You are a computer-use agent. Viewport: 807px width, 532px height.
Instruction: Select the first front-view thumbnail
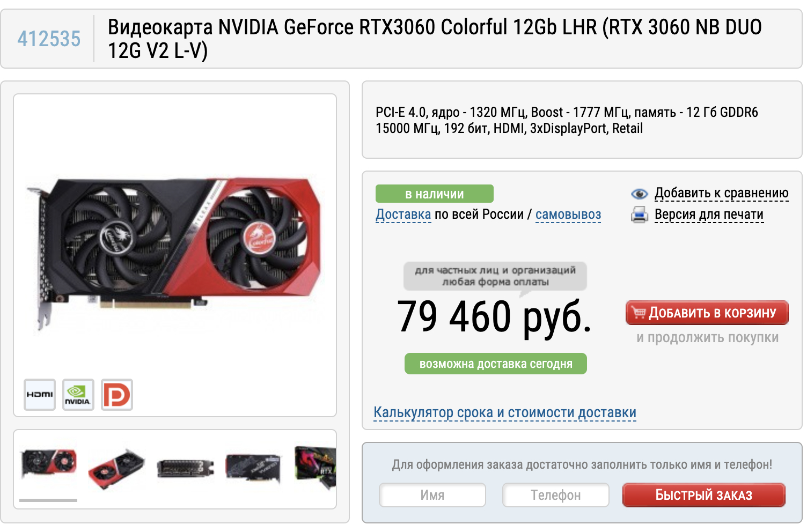coord(48,464)
